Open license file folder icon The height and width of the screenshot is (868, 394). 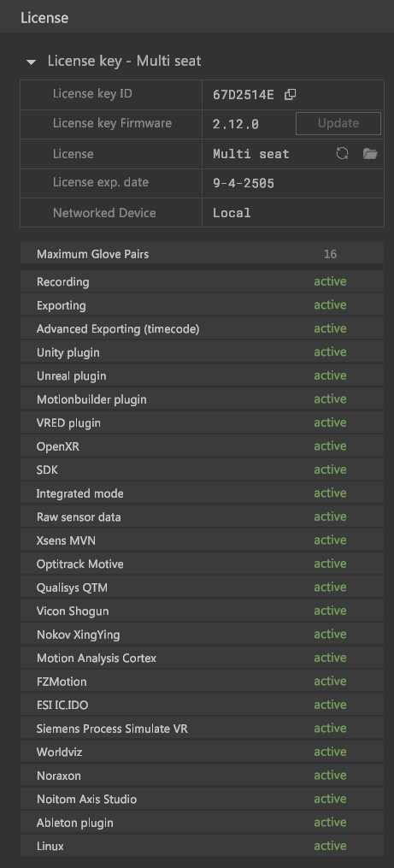click(370, 153)
